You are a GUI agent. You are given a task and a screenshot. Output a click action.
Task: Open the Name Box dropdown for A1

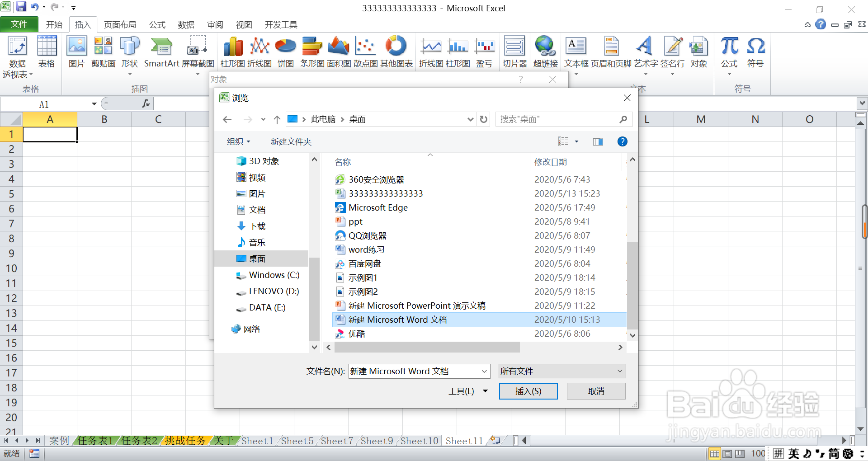coord(94,104)
